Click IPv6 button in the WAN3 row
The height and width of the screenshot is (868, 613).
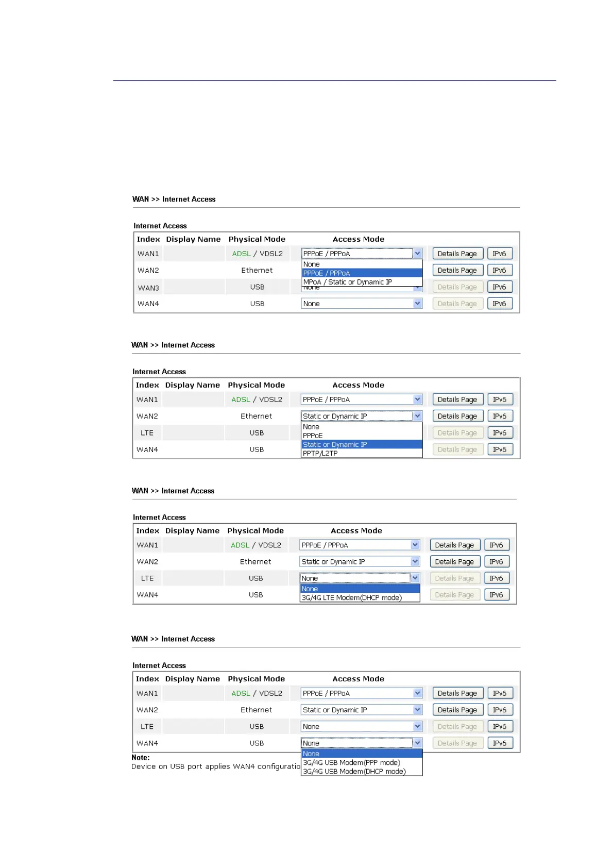tap(499, 287)
